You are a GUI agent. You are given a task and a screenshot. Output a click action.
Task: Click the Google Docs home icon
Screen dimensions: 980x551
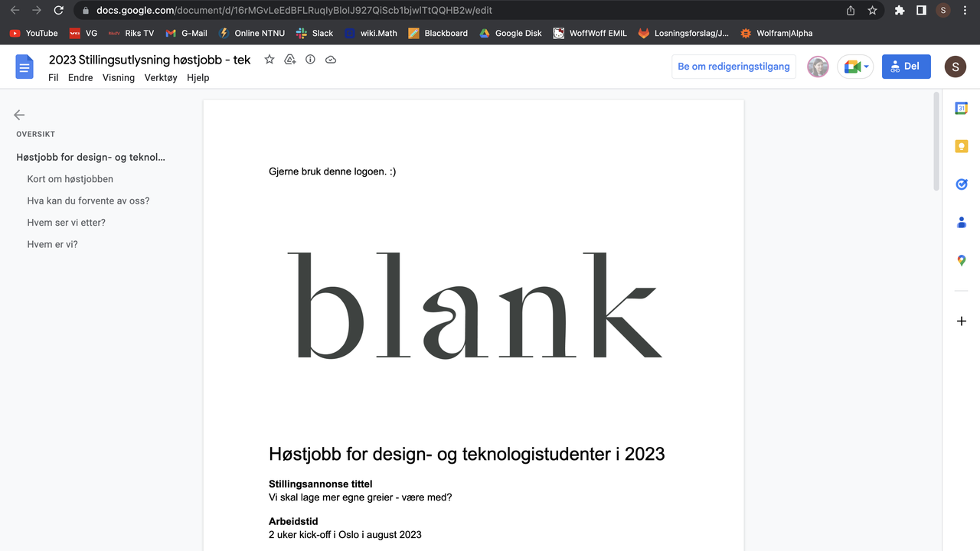click(25, 67)
